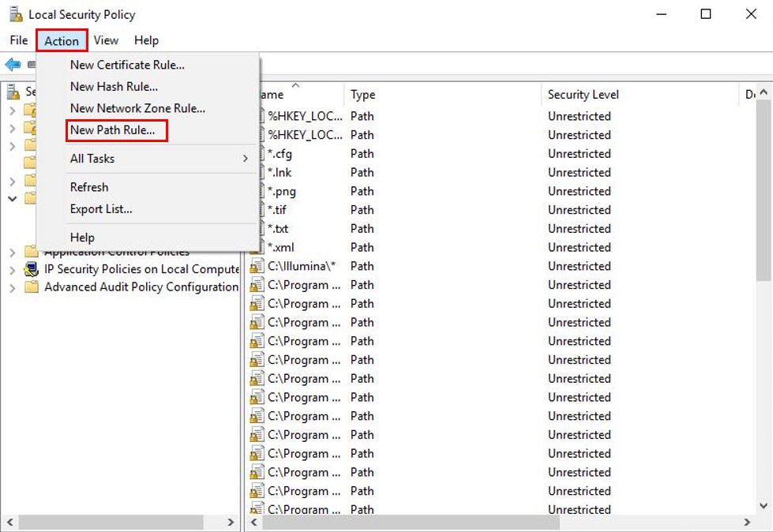Screen dimensions: 773x532
Task: Click the C:\Illumina\* rule icon
Action: click(x=257, y=266)
